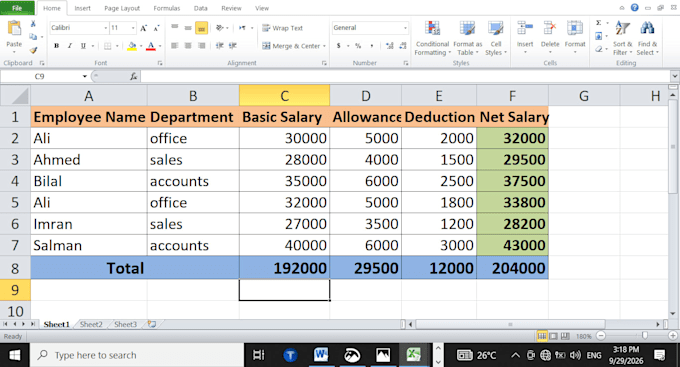Apply yellow Fill Color swatch
680x367 pixels.
132,46
